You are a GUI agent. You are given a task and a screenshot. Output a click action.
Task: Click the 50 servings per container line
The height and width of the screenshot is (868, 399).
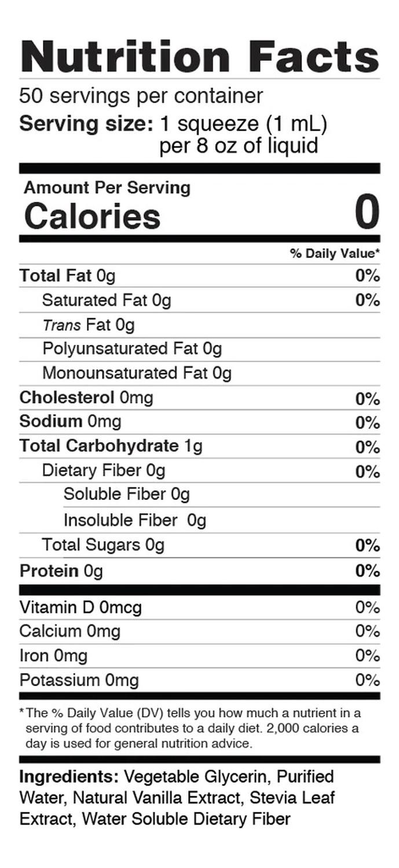[x=141, y=95]
